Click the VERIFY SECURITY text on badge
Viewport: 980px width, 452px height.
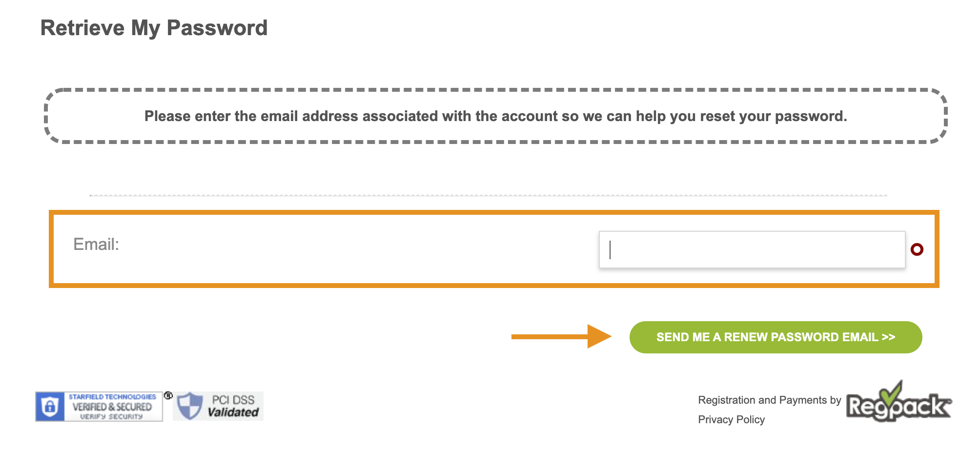click(111, 417)
